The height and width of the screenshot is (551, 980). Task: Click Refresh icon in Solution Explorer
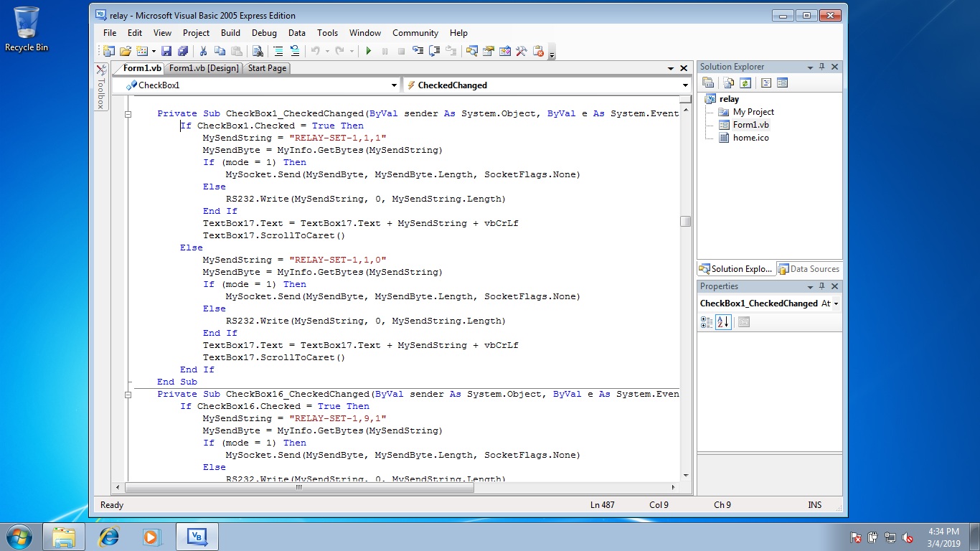[x=745, y=83]
